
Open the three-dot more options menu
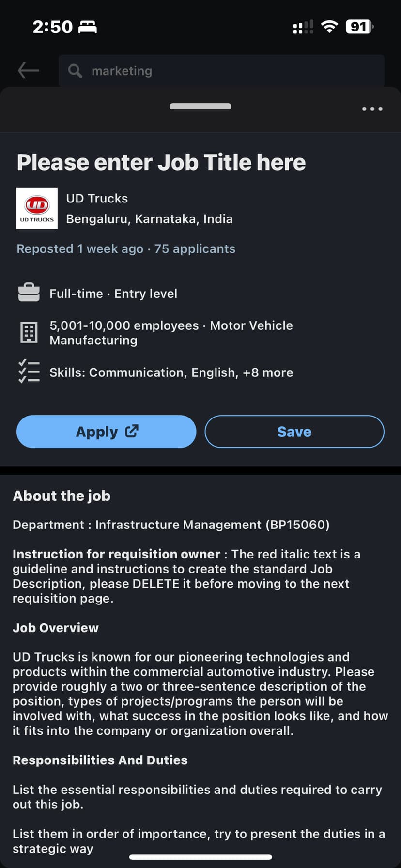tap(372, 109)
